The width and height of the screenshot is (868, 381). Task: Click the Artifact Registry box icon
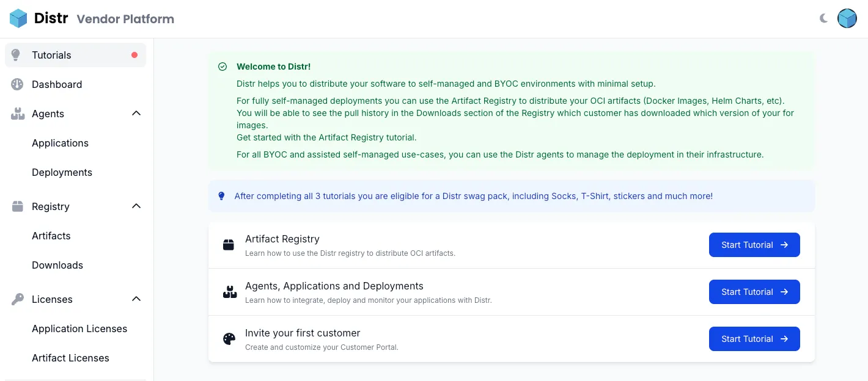pyautogui.click(x=229, y=245)
